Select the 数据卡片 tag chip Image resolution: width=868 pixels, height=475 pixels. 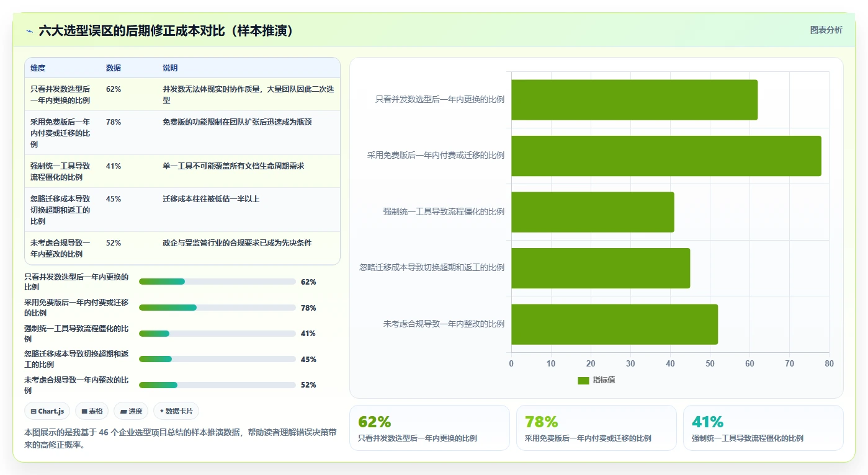click(176, 411)
